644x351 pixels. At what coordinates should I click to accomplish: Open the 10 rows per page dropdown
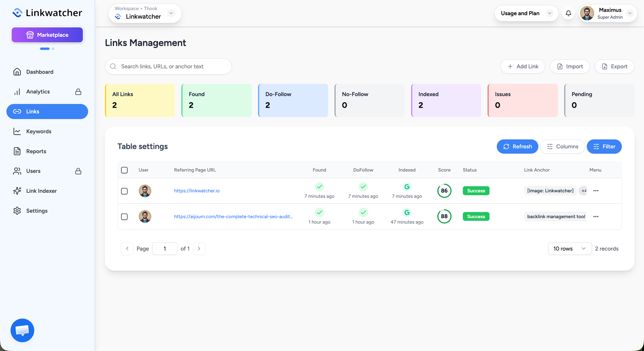pyautogui.click(x=570, y=249)
